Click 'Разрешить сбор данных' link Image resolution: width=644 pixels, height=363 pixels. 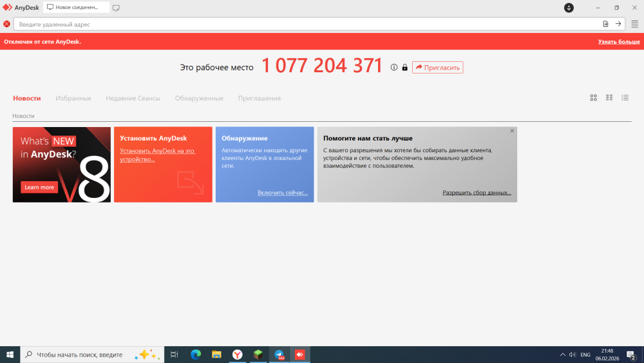(x=477, y=192)
